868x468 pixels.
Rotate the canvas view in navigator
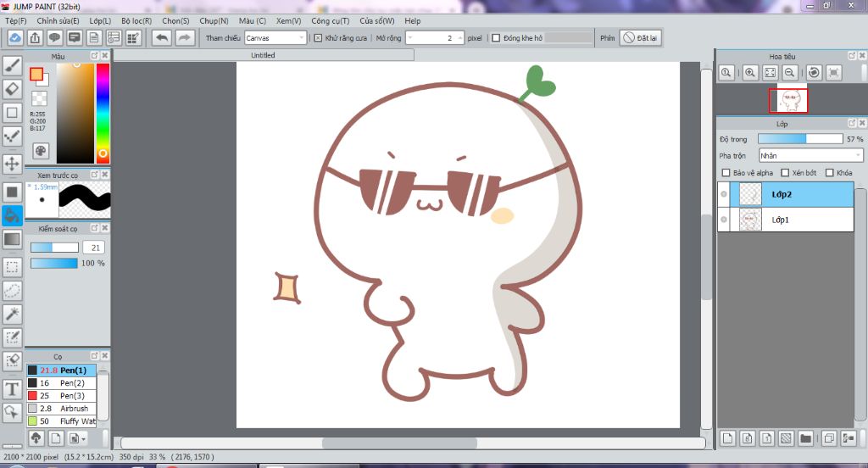(x=814, y=73)
